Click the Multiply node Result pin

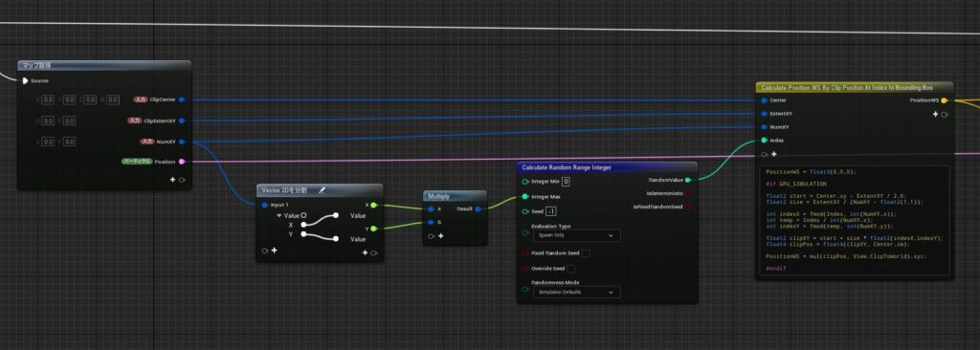point(479,208)
